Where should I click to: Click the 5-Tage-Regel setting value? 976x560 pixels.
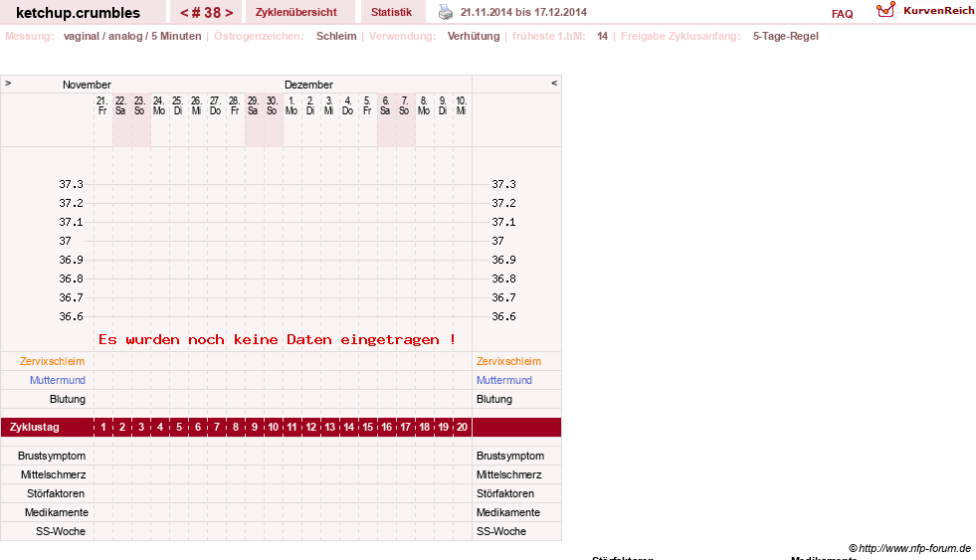coord(786,36)
